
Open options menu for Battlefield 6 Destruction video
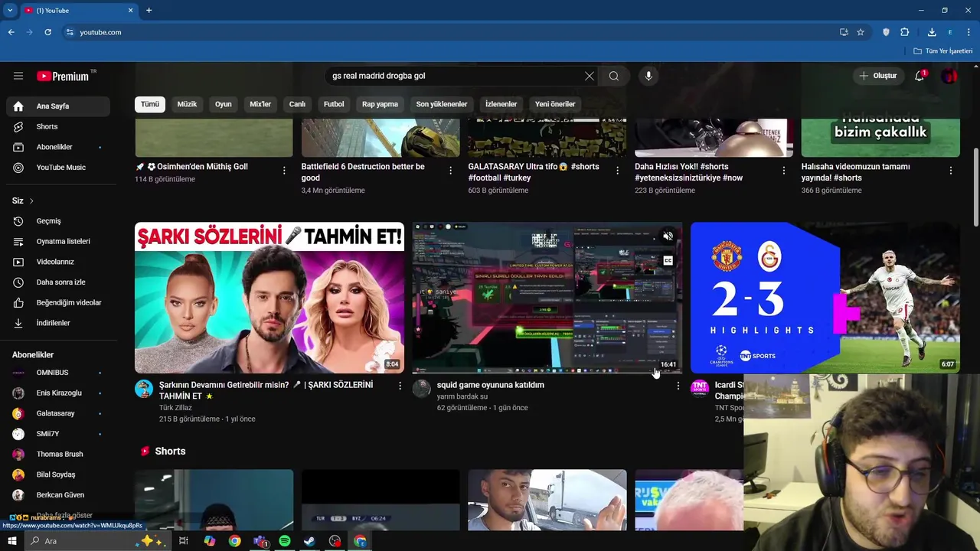click(450, 171)
